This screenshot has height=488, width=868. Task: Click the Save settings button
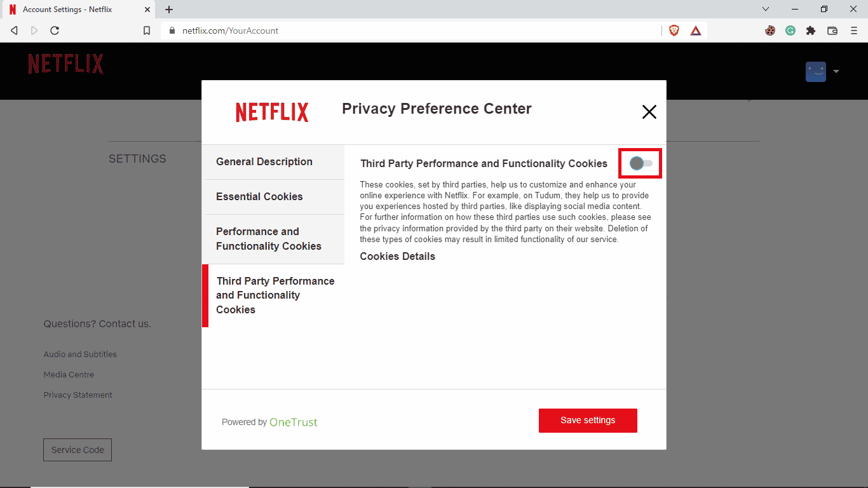588,421
